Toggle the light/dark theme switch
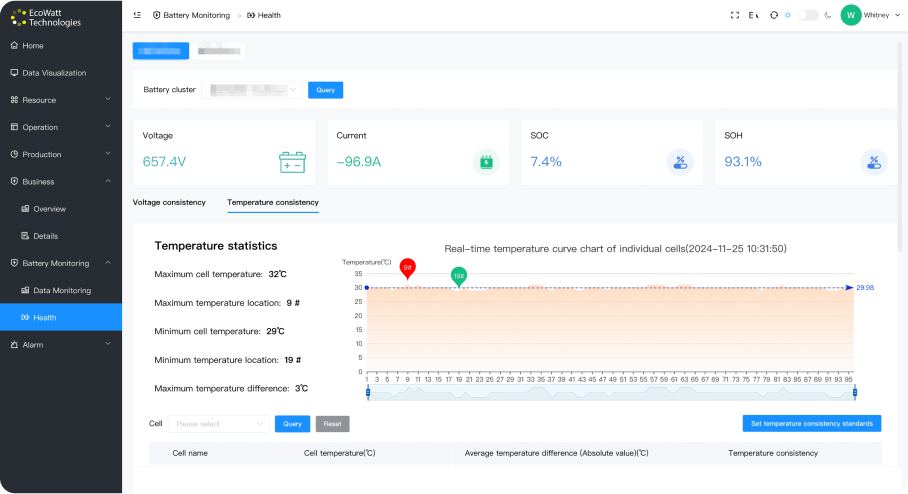The image size is (908, 494). [x=808, y=15]
